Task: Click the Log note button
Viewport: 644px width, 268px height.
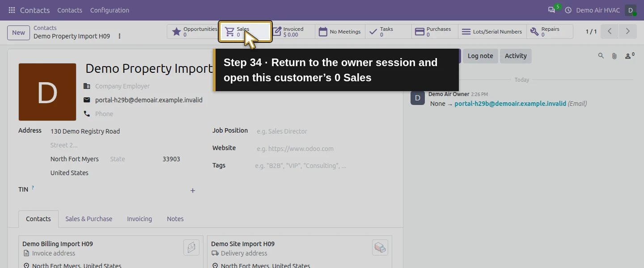Action: coord(480,56)
